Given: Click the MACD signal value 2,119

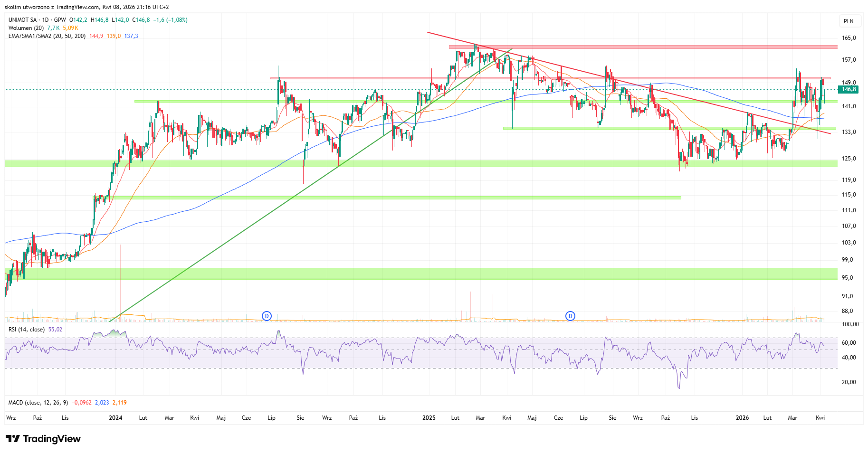Looking at the screenshot, I should 120,403.
